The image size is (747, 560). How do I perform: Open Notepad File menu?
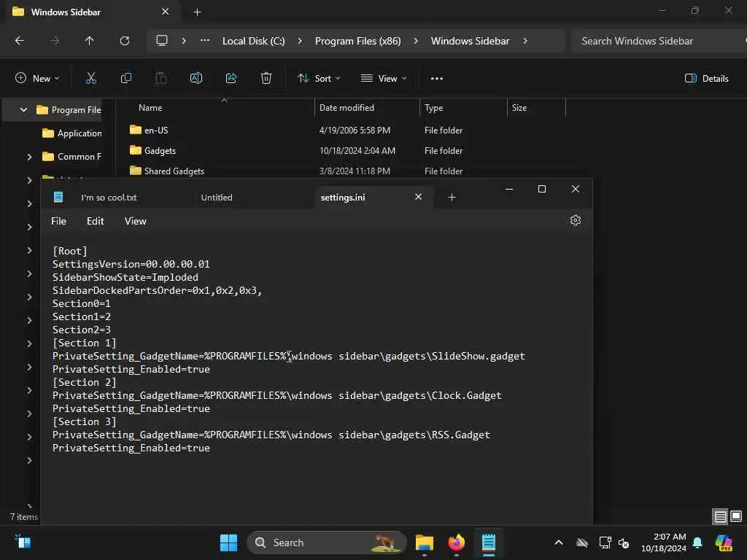(58, 221)
